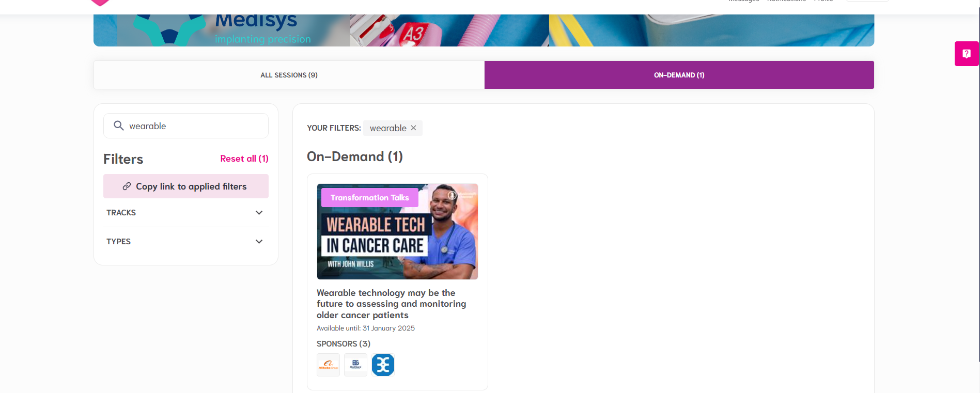This screenshot has height=393, width=980.
Task: Remove the wearable filter chip via X
Action: pos(413,128)
